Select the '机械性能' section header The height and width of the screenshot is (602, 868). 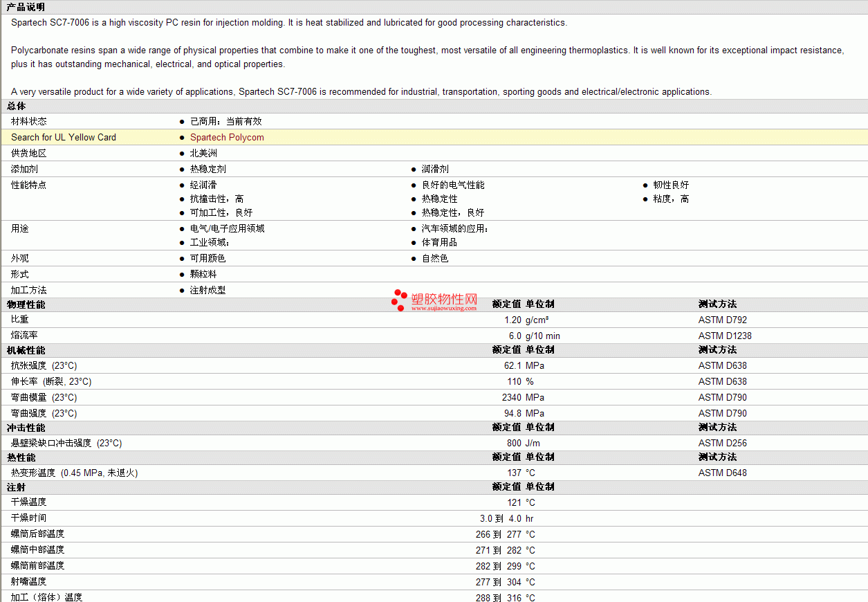coord(26,350)
